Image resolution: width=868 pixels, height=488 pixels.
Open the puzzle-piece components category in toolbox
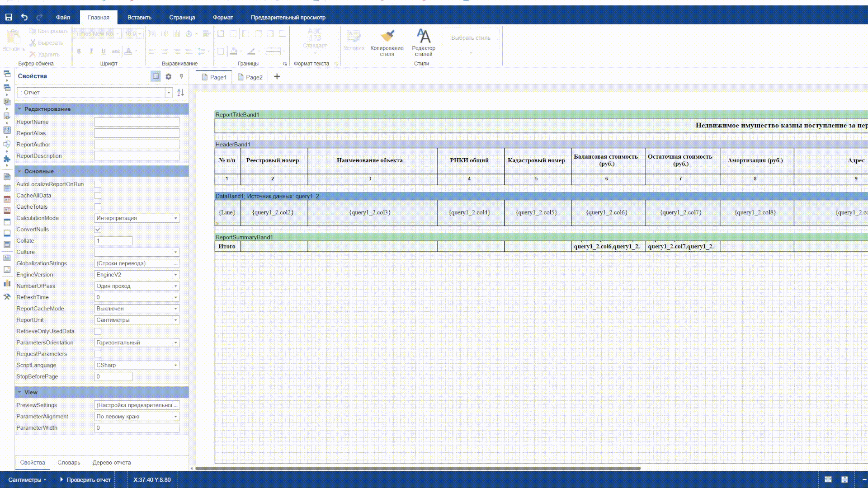click(x=7, y=159)
